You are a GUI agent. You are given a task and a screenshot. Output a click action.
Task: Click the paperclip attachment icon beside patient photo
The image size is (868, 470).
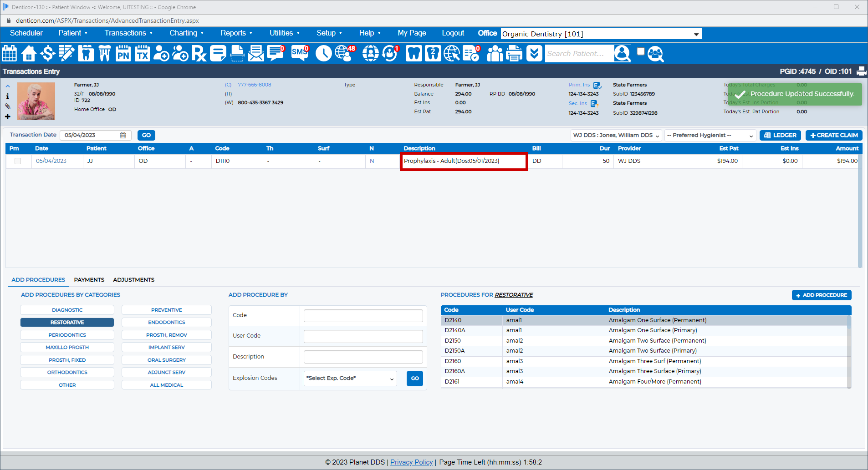pyautogui.click(x=8, y=106)
